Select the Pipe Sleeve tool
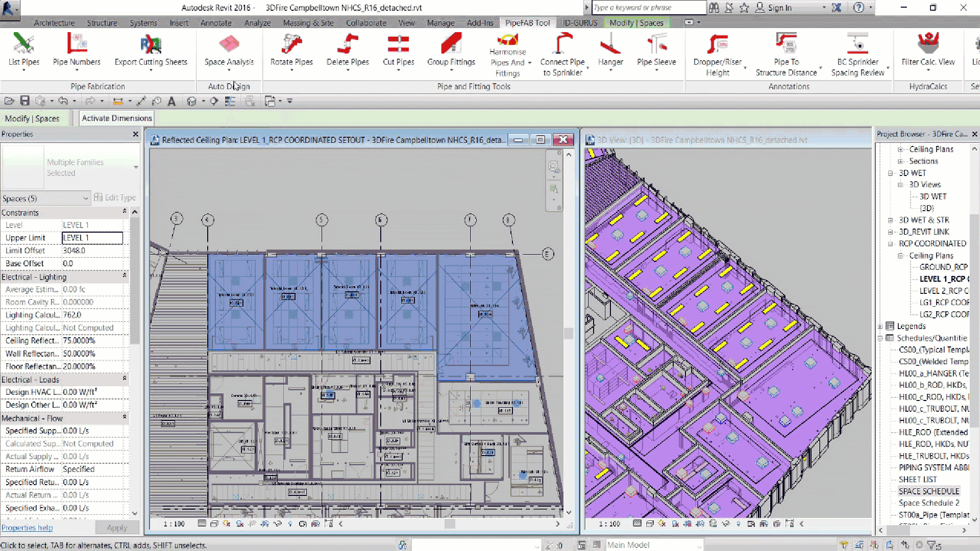 tap(656, 50)
